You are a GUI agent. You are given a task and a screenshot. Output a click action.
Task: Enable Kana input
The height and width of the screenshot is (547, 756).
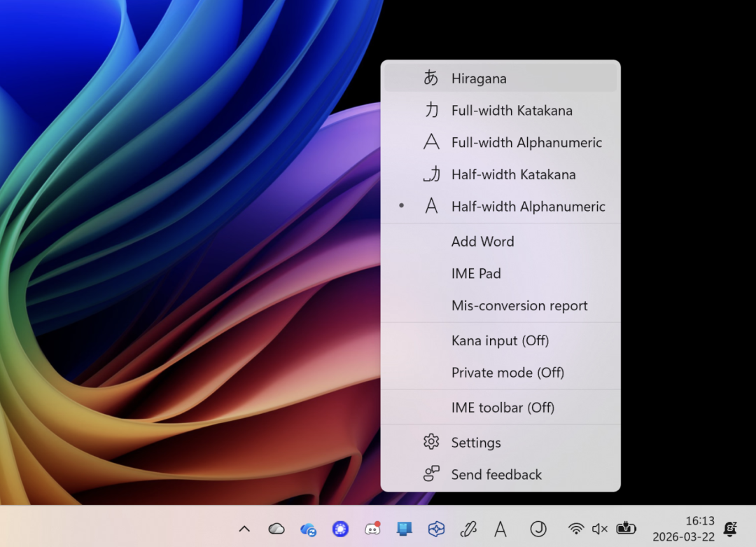[x=500, y=340]
